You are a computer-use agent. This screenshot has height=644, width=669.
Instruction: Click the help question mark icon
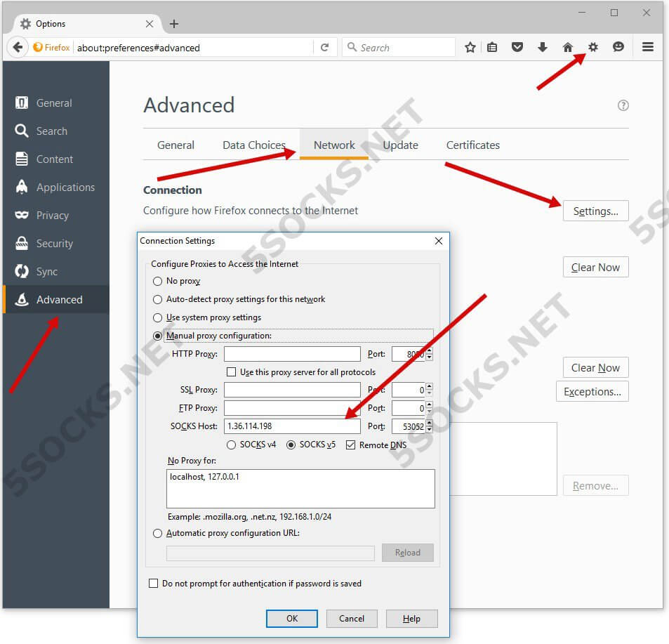(623, 105)
